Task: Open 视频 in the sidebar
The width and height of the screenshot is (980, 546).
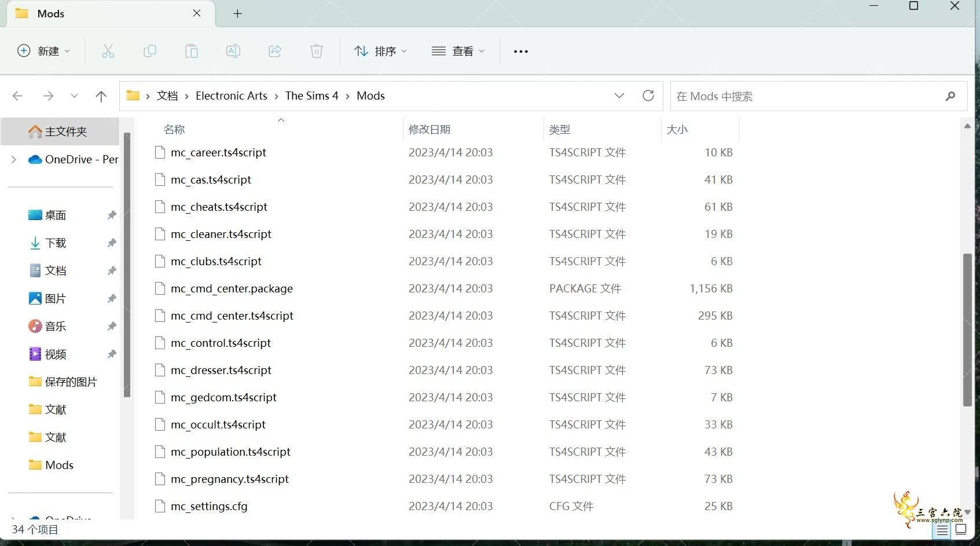Action: pyautogui.click(x=56, y=354)
